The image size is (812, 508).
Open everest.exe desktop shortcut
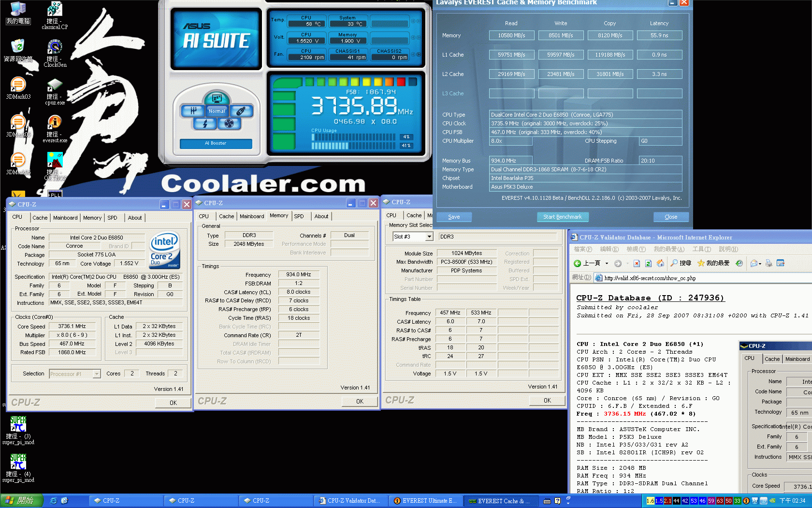pyautogui.click(x=55, y=129)
